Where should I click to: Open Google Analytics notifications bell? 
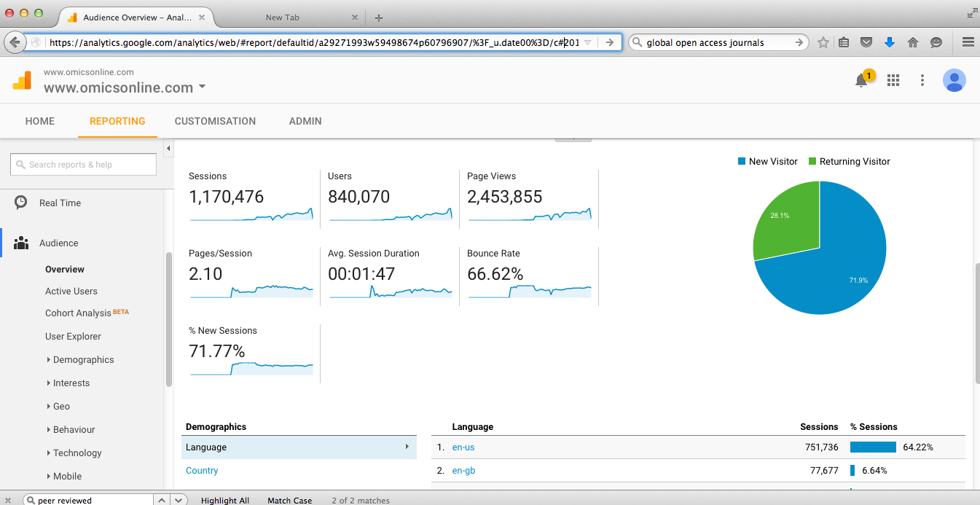pyautogui.click(x=861, y=80)
